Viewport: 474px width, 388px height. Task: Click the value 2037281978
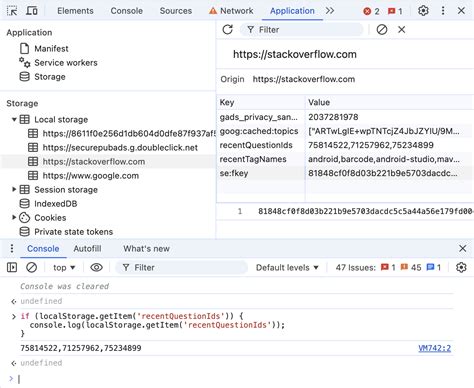pos(333,117)
